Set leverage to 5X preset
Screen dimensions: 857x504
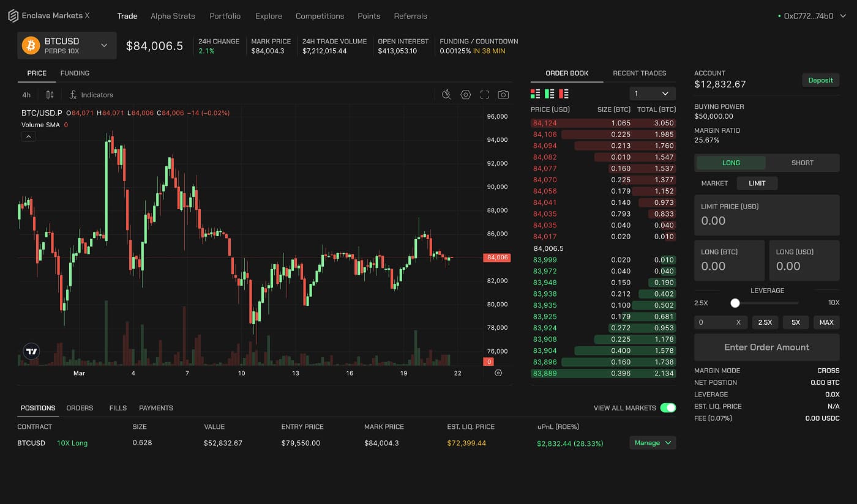tap(796, 322)
